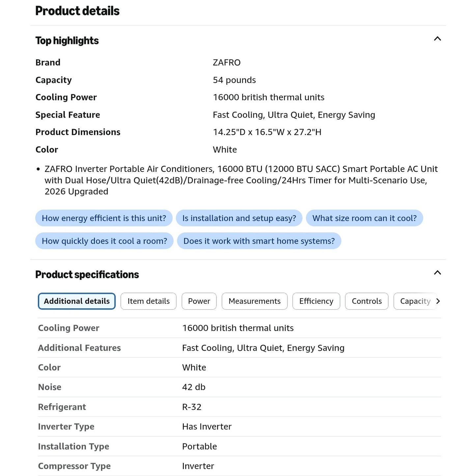Switch to the Efficiency tab
This screenshot has width=476, height=476.
316,301
